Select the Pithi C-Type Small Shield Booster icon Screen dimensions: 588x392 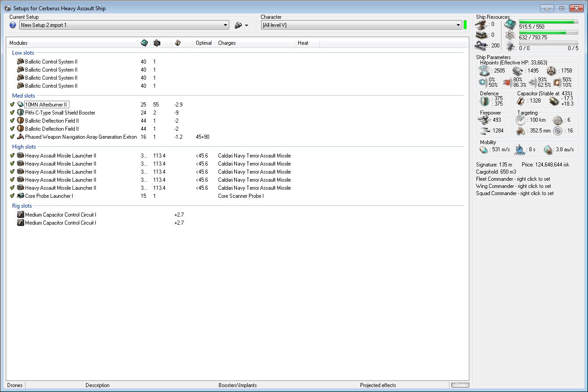20,113
